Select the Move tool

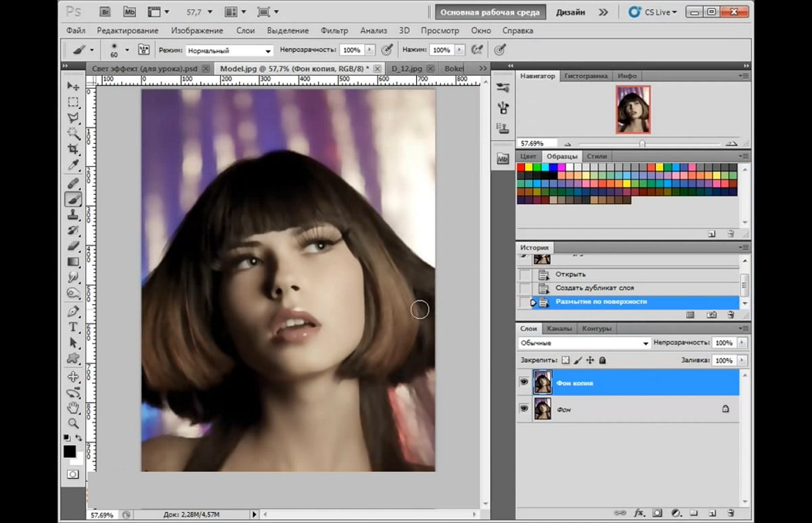(x=73, y=86)
